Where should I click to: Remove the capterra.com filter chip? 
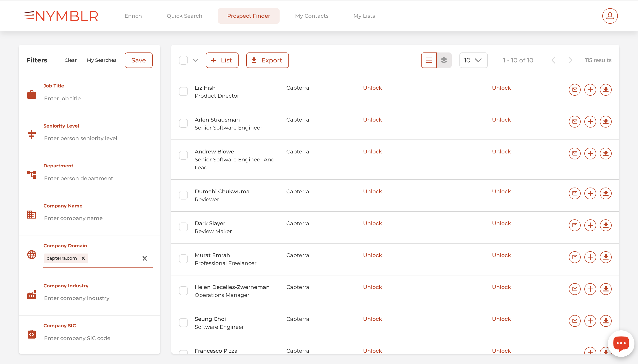pos(83,258)
